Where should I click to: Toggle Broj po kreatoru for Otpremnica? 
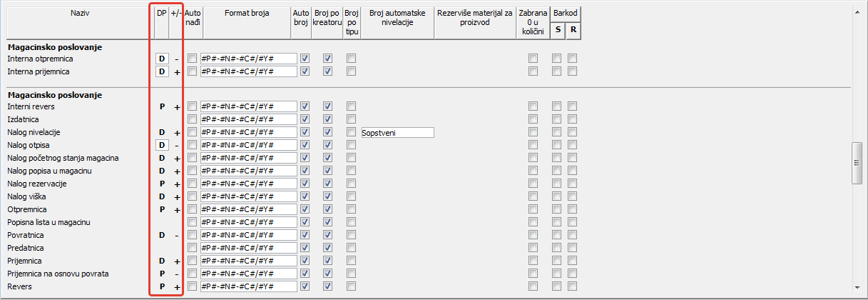coord(328,209)
